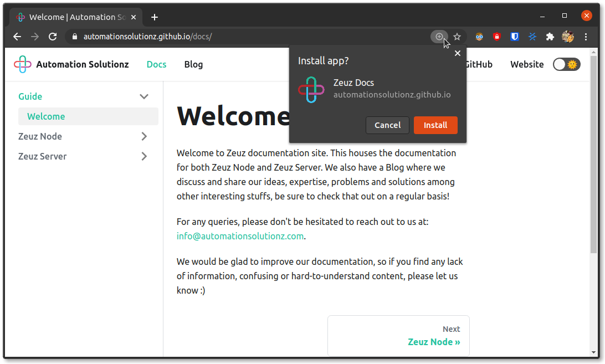View site security info via lock icon
This screenshot has width=605, height=364.
click(x=75, y=37)
